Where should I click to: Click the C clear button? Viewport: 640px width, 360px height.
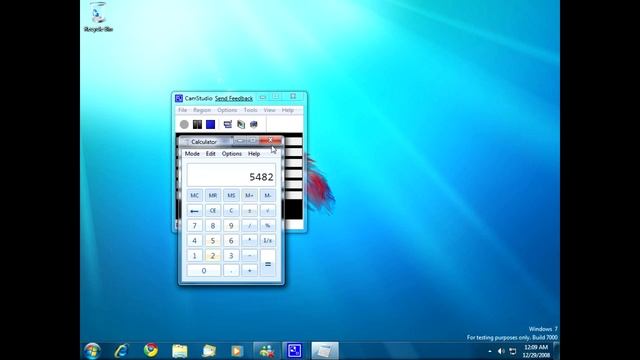[x=231, y=211]
